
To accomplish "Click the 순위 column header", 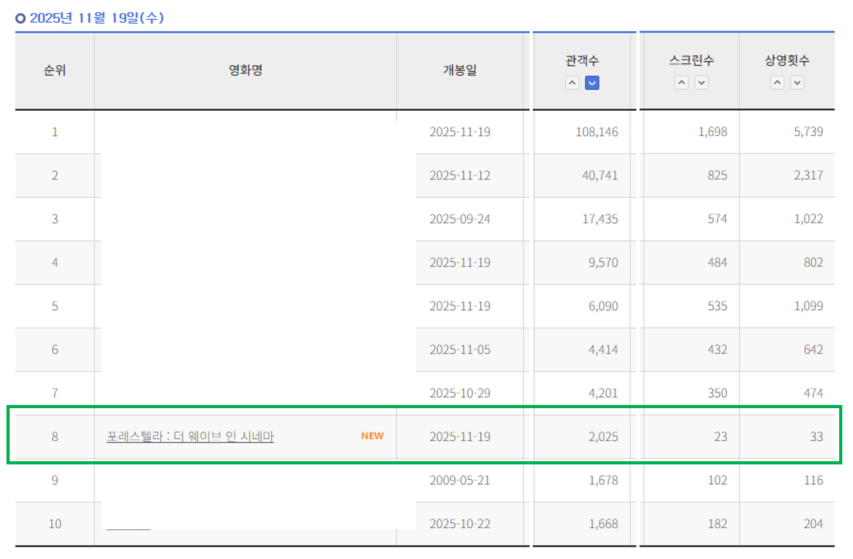I will tap(54, 71).
